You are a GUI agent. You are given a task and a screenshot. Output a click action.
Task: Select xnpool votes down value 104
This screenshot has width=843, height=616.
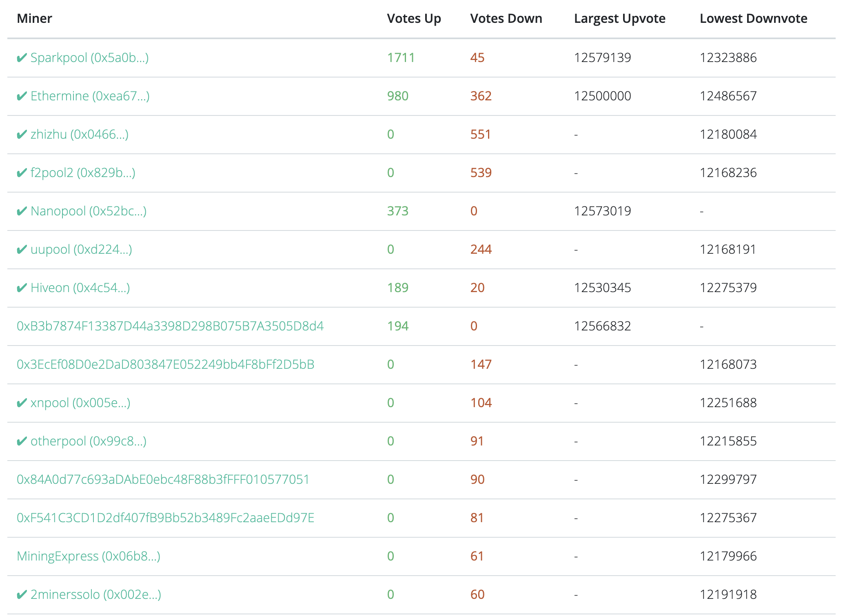(481, 403)
